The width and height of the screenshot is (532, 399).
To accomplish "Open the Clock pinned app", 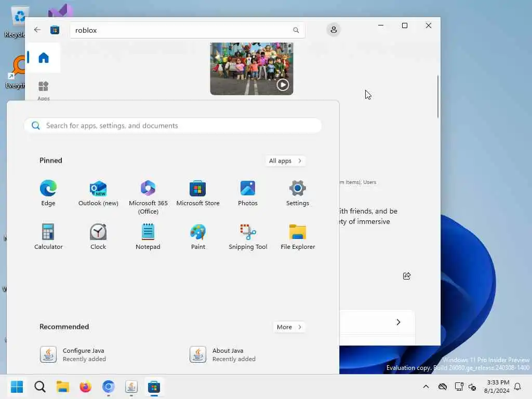I will (98, 236).
